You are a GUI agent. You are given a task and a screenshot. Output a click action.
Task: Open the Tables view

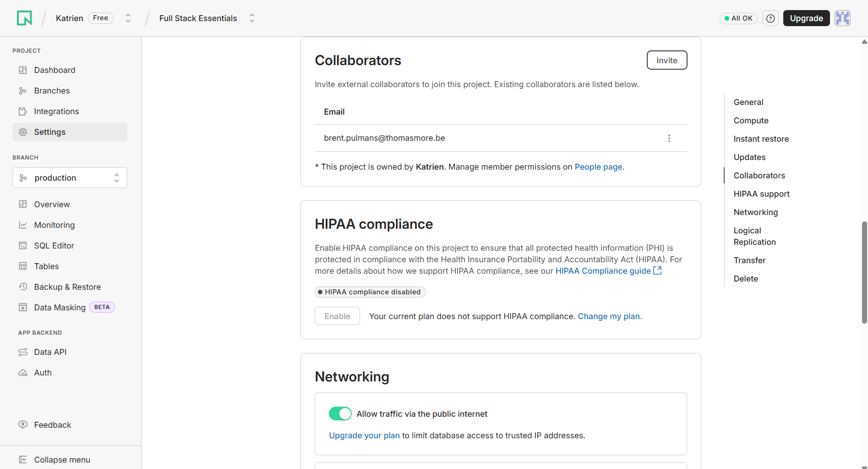click(46, 266)
